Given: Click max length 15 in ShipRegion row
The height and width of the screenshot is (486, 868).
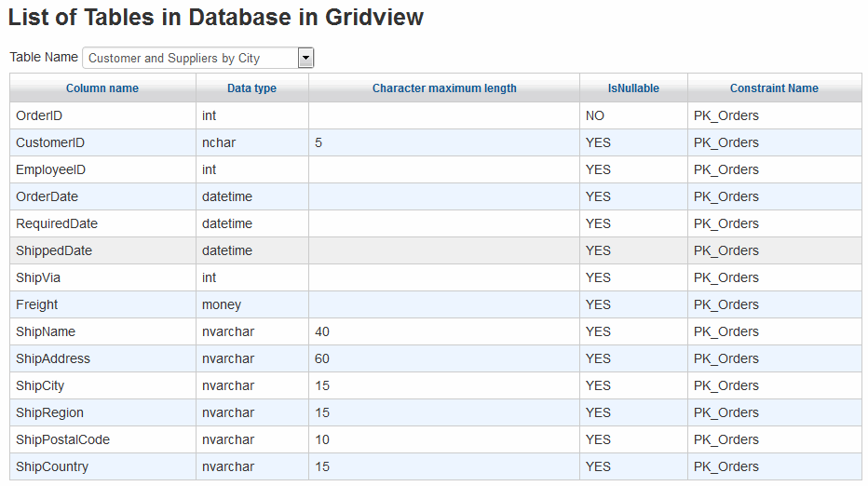Looking at the screenshot, I should (x=444, y=412).
